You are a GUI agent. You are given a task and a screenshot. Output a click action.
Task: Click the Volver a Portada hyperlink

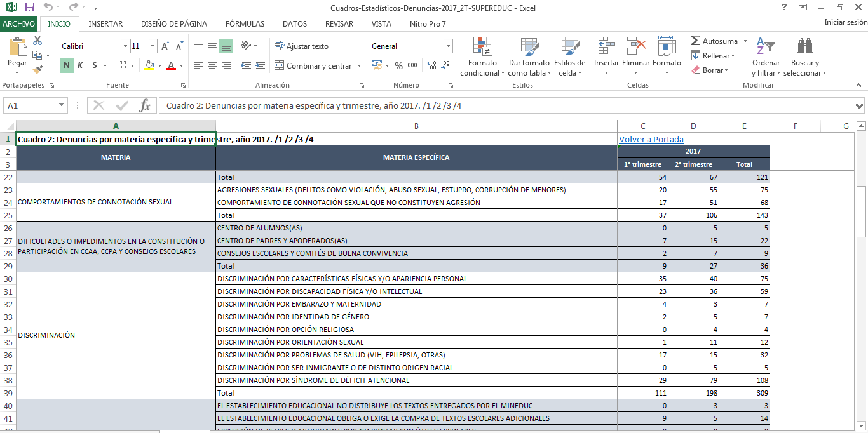651,139
